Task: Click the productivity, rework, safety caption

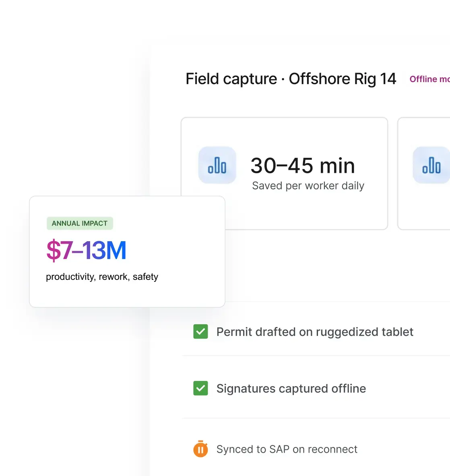Action: point(102,277)
